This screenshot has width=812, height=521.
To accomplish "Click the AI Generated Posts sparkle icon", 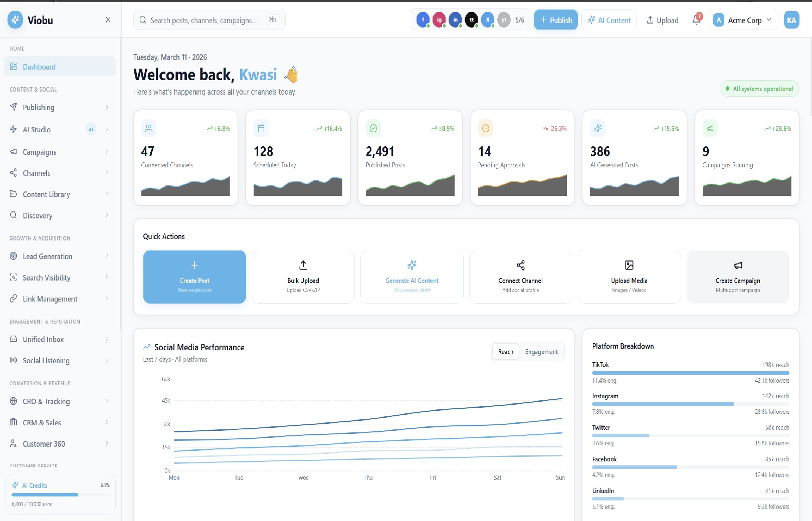I will coord(598,129).
